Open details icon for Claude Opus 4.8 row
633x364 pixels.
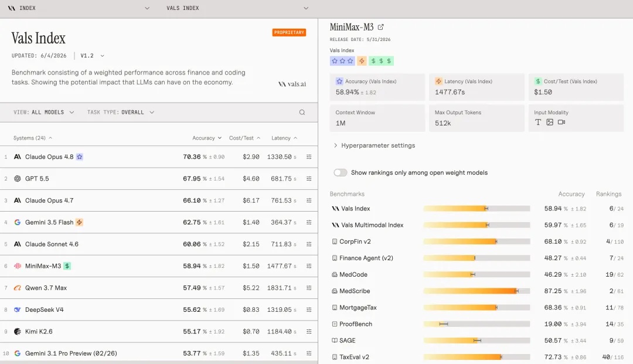pos(309,157)
